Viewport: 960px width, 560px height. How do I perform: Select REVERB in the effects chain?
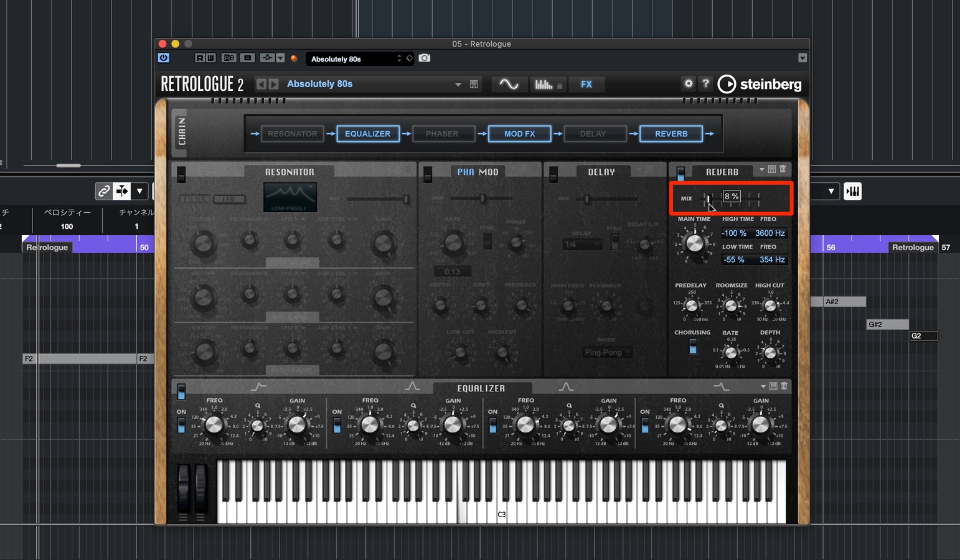[671, 134]
